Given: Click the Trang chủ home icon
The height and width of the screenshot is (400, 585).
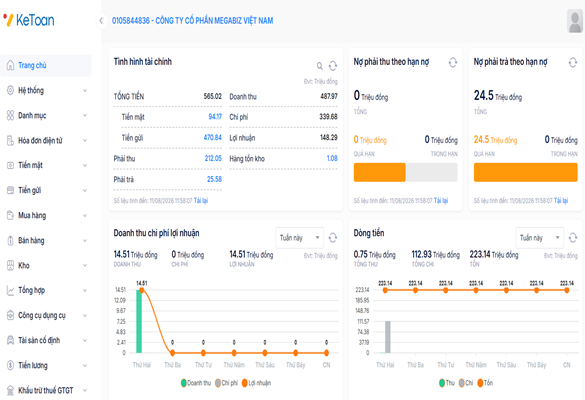Looking at the screenshot, I should coord(10,65).
